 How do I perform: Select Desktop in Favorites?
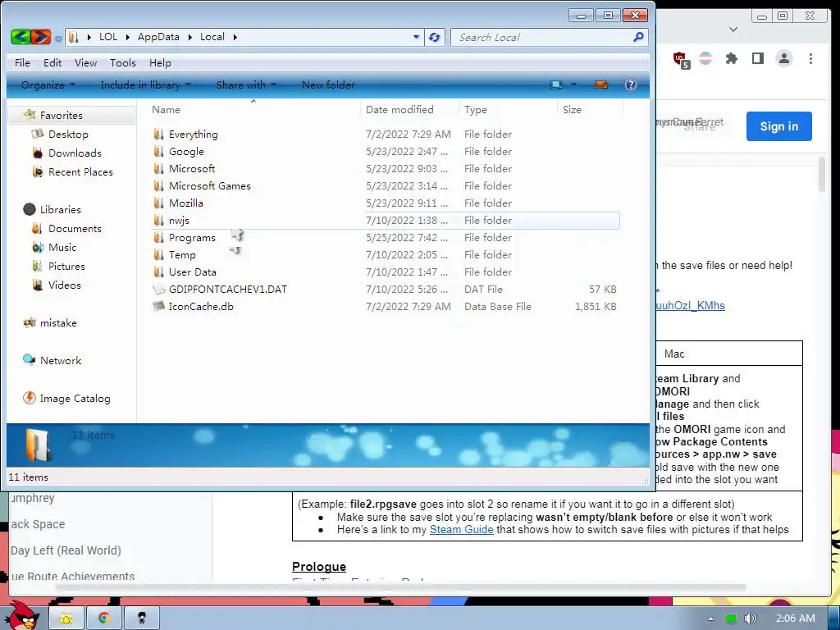pyautogui.click(x=68, y=134)
